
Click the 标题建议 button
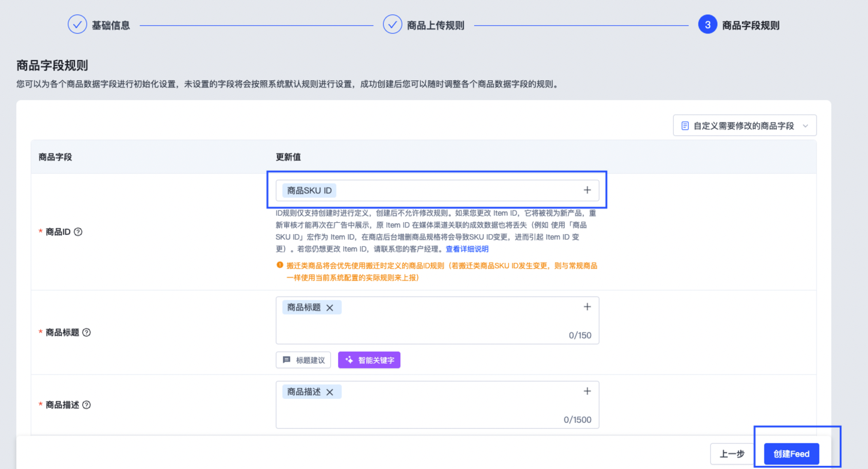(303, 359)
